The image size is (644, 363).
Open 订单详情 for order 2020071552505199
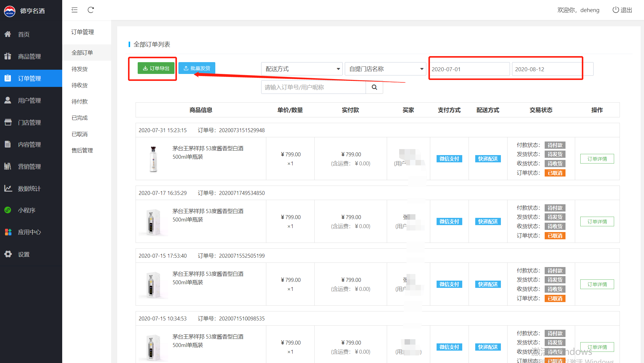pyautogui.click(x=597, y=284)
